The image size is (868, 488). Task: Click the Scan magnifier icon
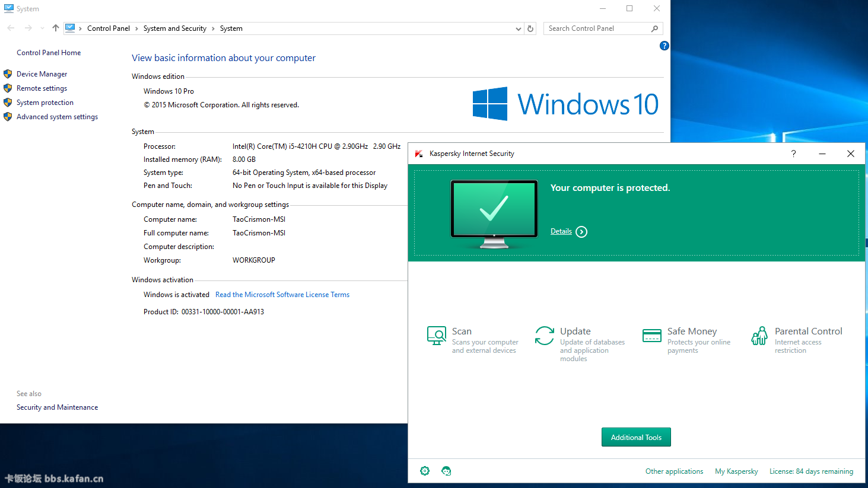(x=437, y=336)
